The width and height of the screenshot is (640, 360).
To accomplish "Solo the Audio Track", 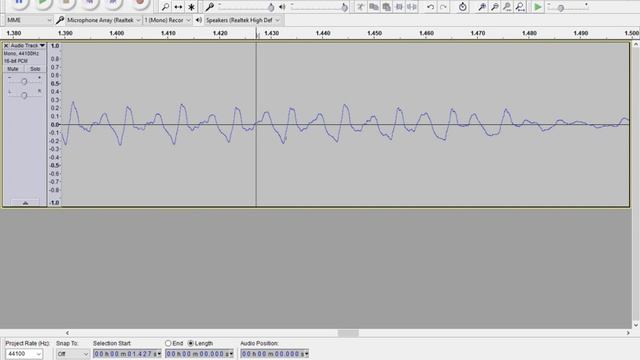I will point(35,69).
